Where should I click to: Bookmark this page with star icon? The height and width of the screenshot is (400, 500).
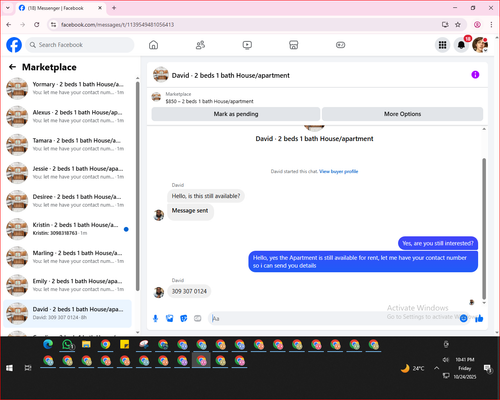pos(458,24)
